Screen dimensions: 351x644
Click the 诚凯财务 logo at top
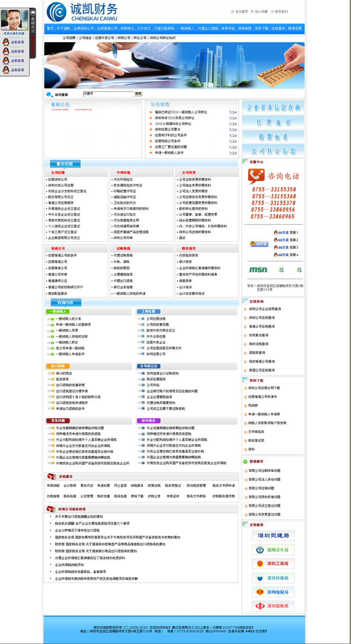click(81, 11)
